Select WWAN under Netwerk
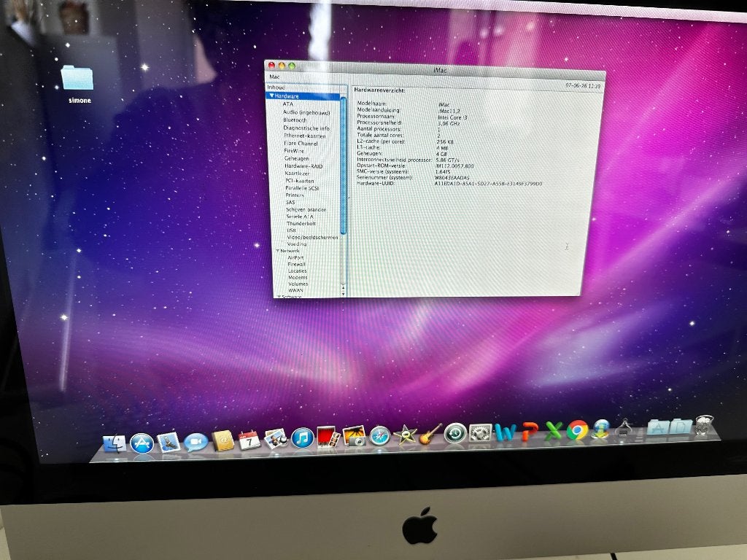This screenshot has height=560, width=747. pos(295,290)
